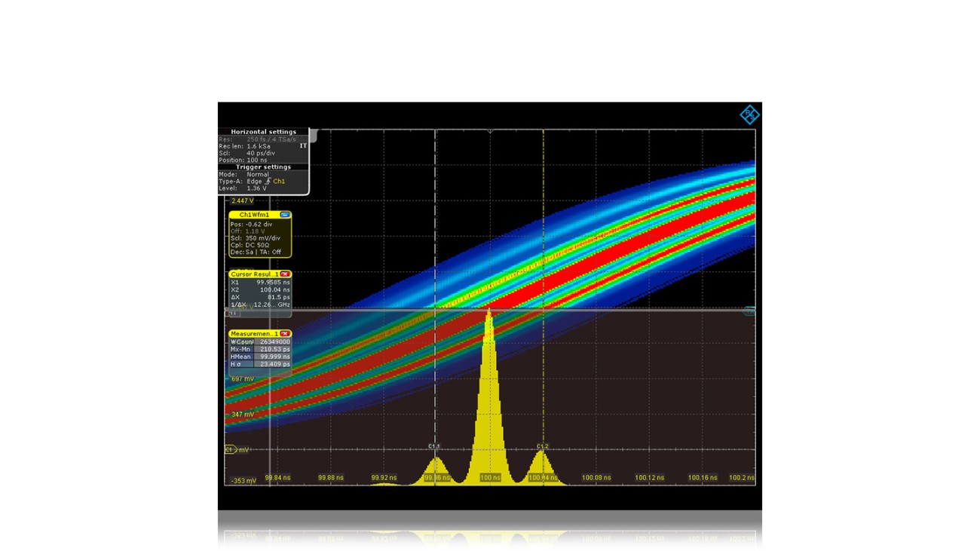Click the 100.16 ns time axis label
This screenshot has width=980, height=551.
pos(703,478)
